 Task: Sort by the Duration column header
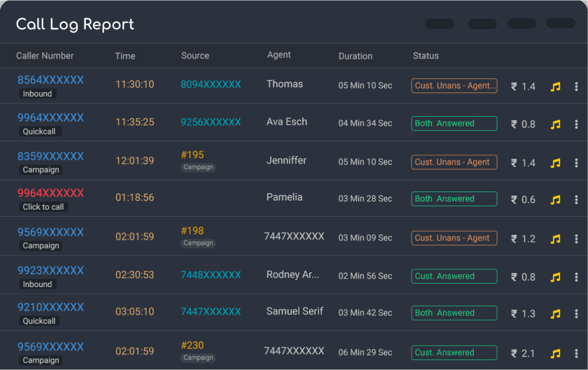coord(355,56)
